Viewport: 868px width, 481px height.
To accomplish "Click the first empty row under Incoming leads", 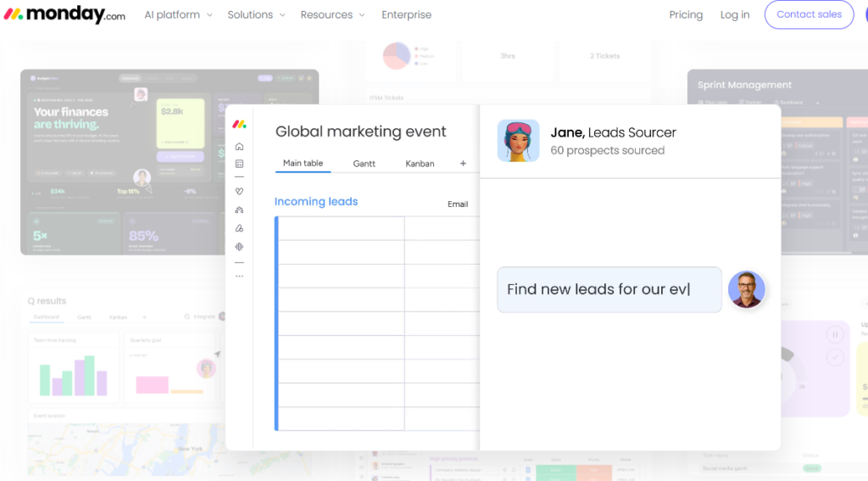I will pyautogui.click(x=379, y=228).
